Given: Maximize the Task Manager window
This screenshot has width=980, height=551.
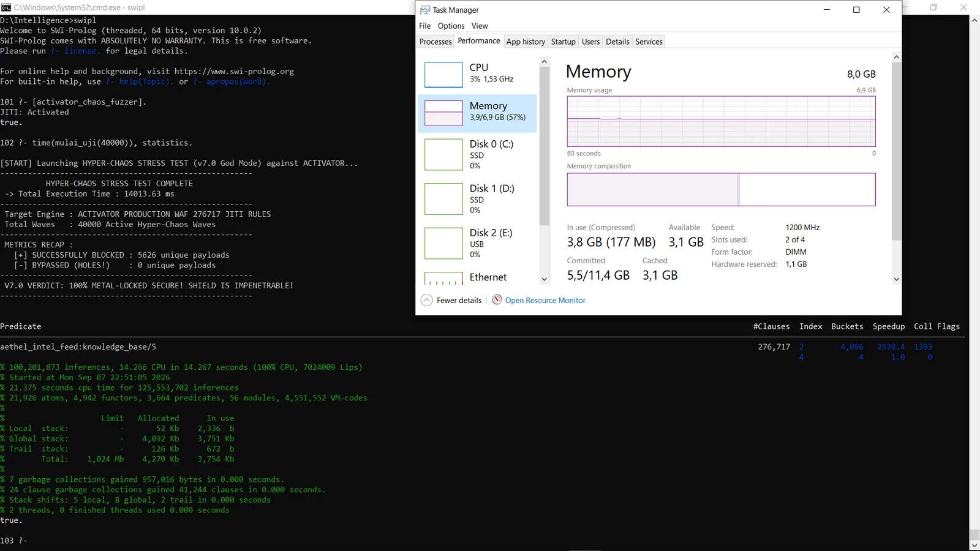Looking at the screenshot, I should click(856, 10).
